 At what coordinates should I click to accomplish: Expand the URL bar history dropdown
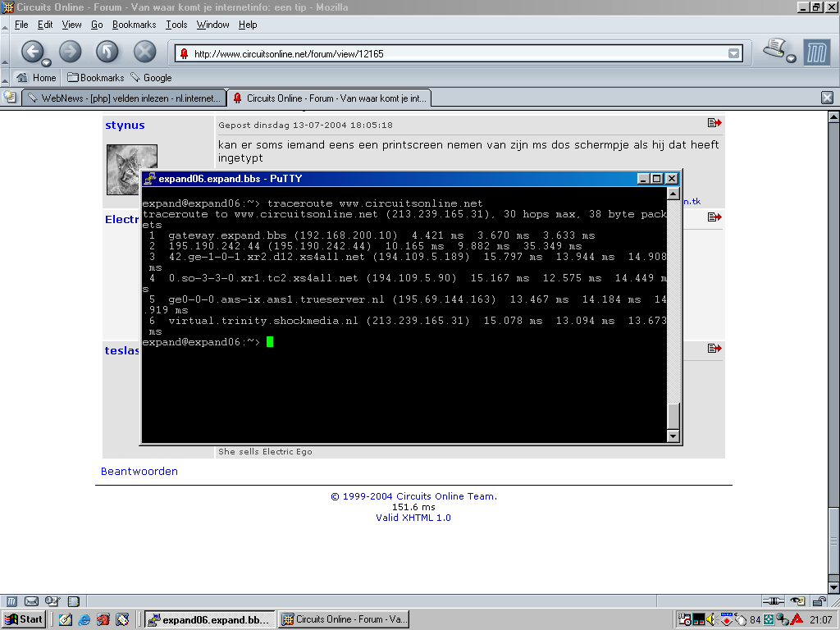[x=733, y=54]
